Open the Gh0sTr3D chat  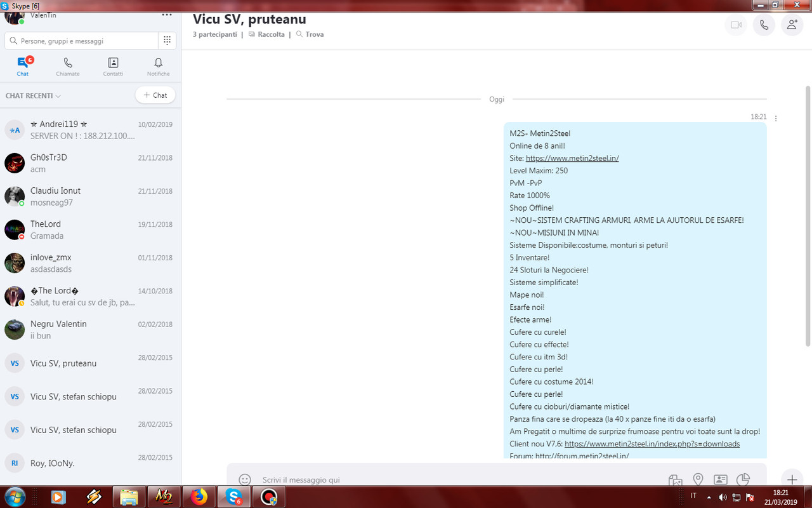91,163
